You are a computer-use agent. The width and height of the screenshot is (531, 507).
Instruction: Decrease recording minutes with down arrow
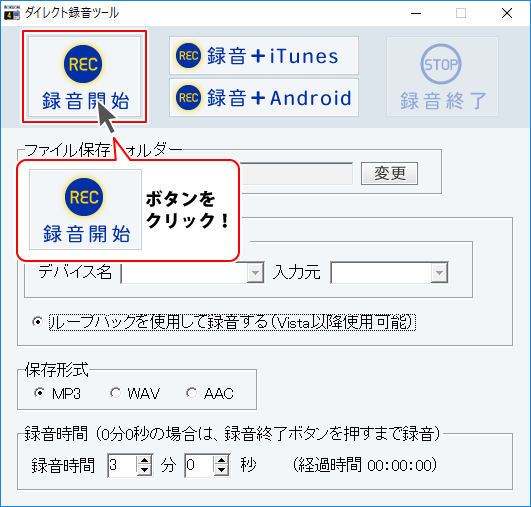[145, 470]
